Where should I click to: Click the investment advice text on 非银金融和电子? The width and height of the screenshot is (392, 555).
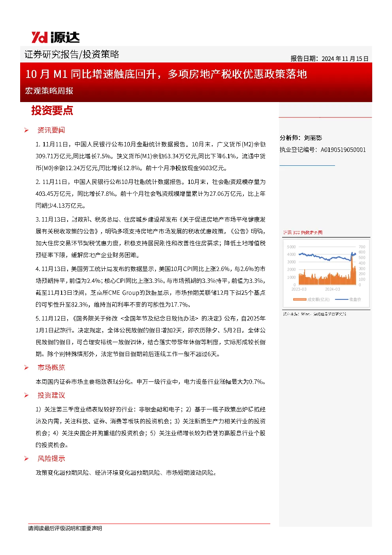click(x=151, y=427)
